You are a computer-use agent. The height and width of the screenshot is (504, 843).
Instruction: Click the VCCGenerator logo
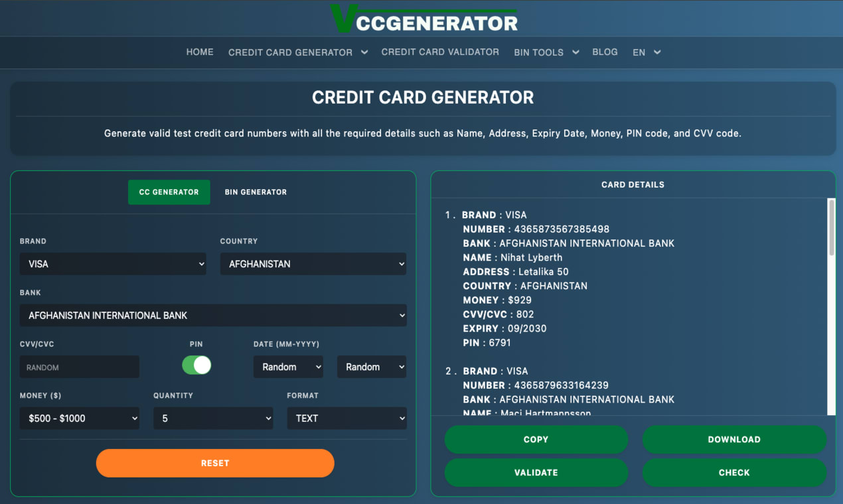coord(423,18)
